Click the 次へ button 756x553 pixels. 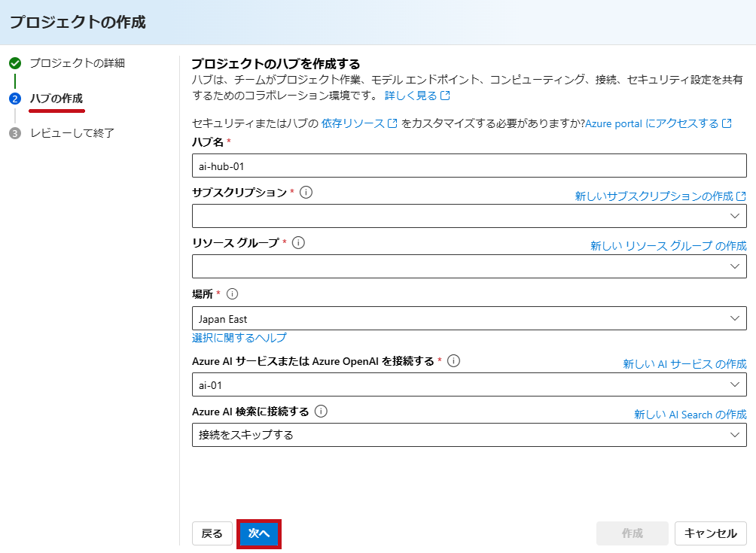[x=259, y=533]
